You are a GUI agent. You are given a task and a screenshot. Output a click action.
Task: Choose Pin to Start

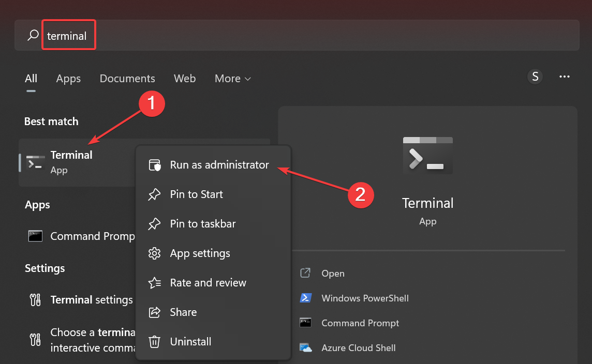[196, 194]
